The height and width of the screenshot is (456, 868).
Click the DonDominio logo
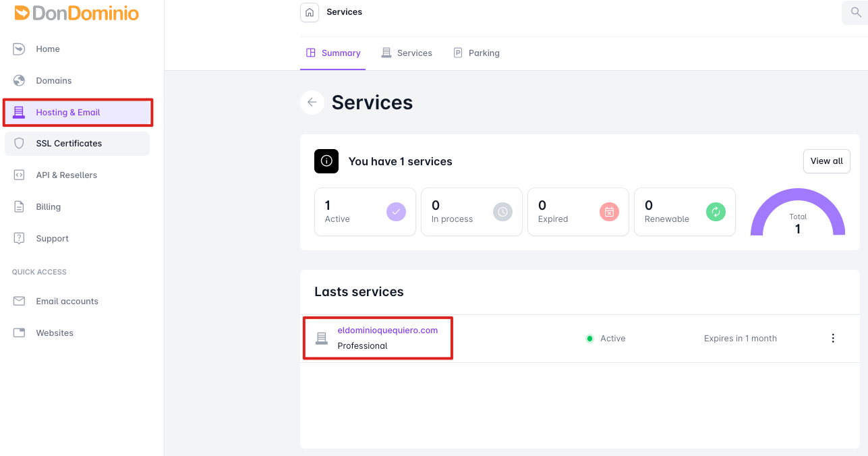click(x=77, y=13)
